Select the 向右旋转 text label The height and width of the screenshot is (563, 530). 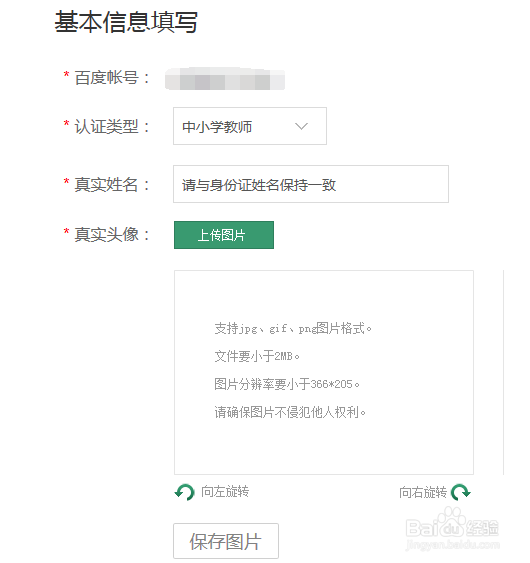pyautogui.click(x=423, y=492)
